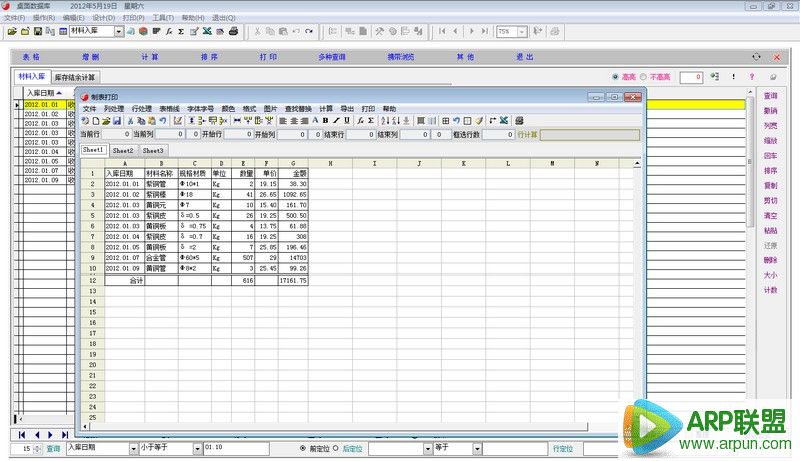800x461 pixels.
Task: Click the underline U icon
Action: tap(347, 121)
